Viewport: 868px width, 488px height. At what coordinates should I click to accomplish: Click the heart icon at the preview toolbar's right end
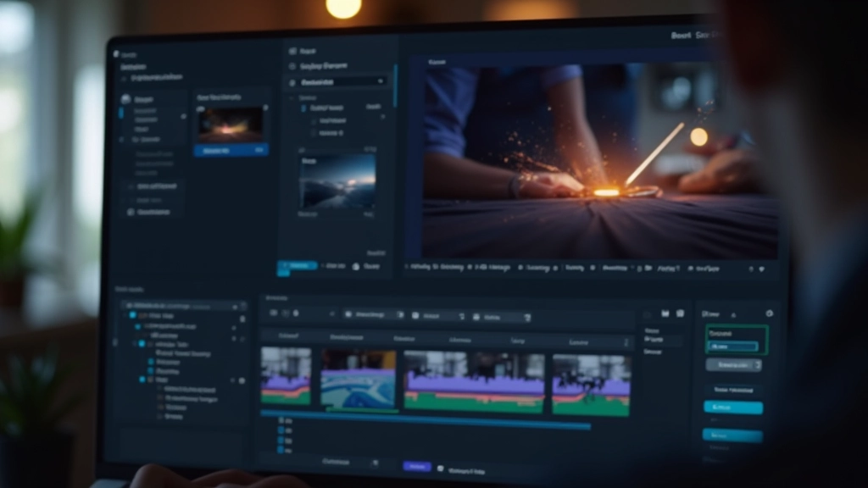tap(762, 269)
